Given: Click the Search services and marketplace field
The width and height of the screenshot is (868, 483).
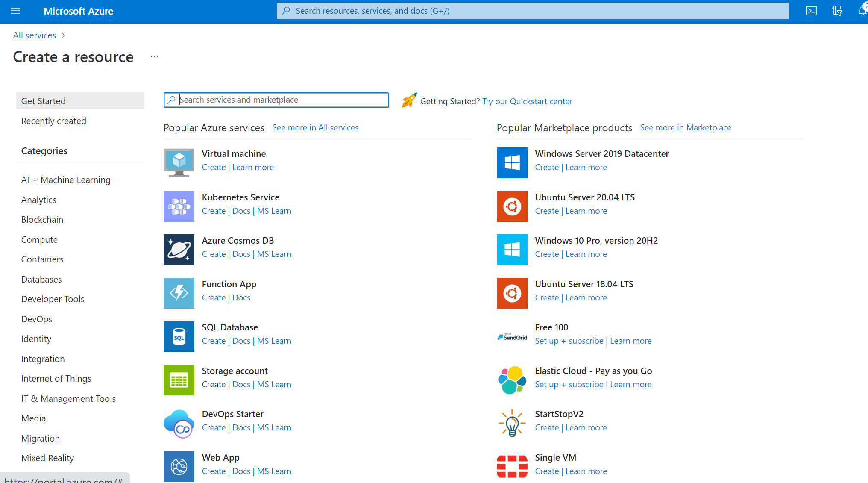Looking at the screenshot, I should [276, 100].
